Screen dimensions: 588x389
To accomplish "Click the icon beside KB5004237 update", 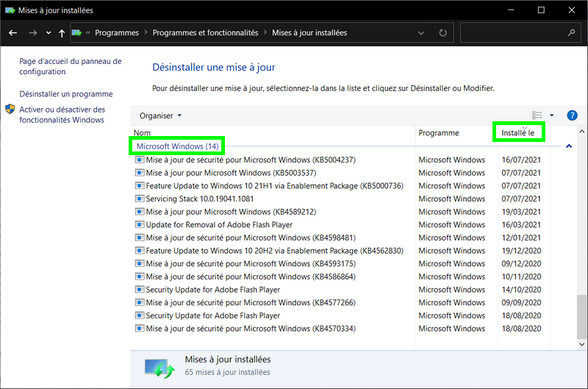I will [x=140, y=160].
